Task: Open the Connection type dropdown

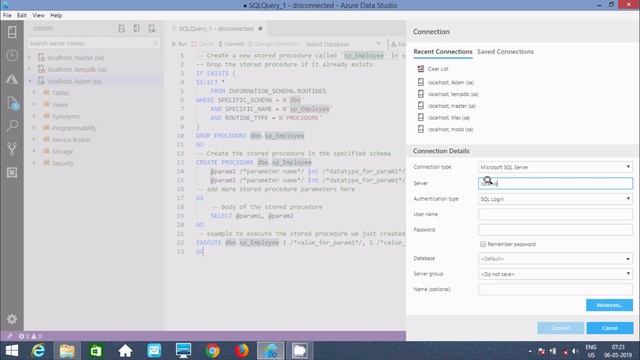Action: coord(555,167)
